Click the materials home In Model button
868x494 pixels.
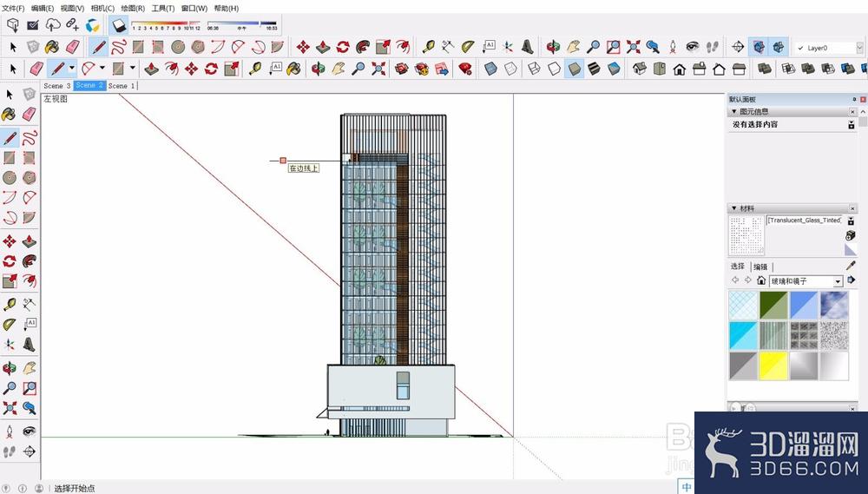[761, 280]
